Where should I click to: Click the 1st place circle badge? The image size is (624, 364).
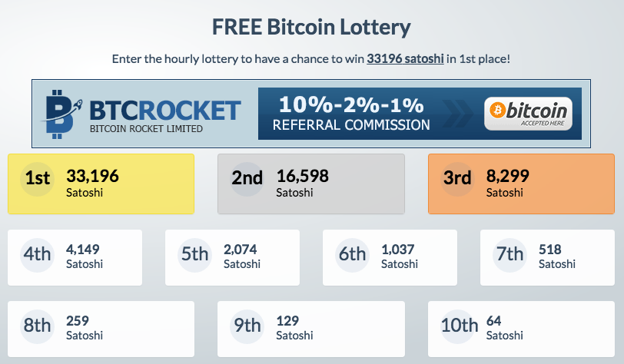[x=38, y=179]
